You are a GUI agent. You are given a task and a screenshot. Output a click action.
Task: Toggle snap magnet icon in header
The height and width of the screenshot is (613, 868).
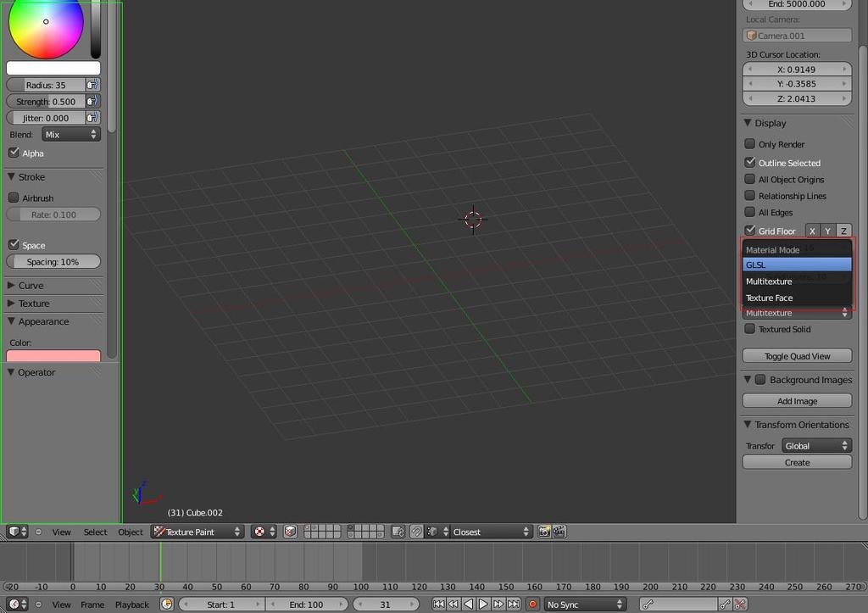tap(416, 532)
